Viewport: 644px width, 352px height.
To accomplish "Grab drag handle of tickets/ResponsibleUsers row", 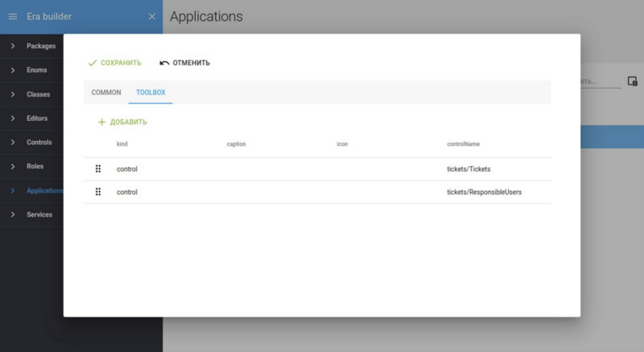I will (98, 192).
